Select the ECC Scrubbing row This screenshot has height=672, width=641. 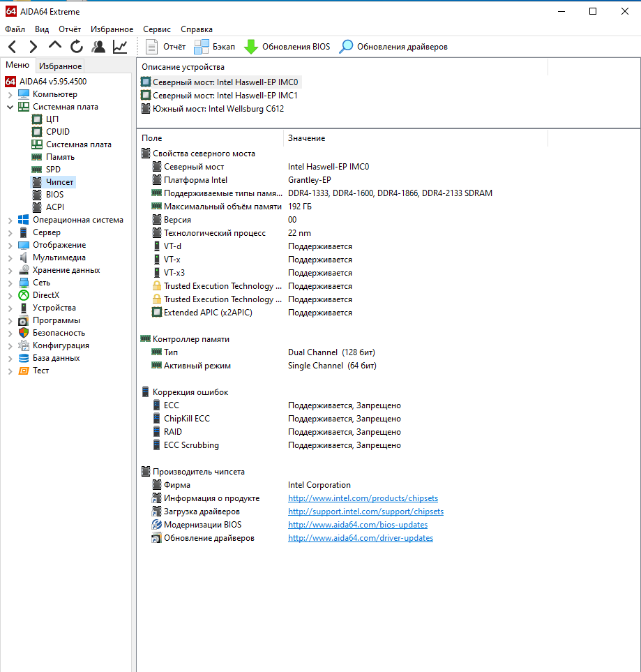[276, 445]
